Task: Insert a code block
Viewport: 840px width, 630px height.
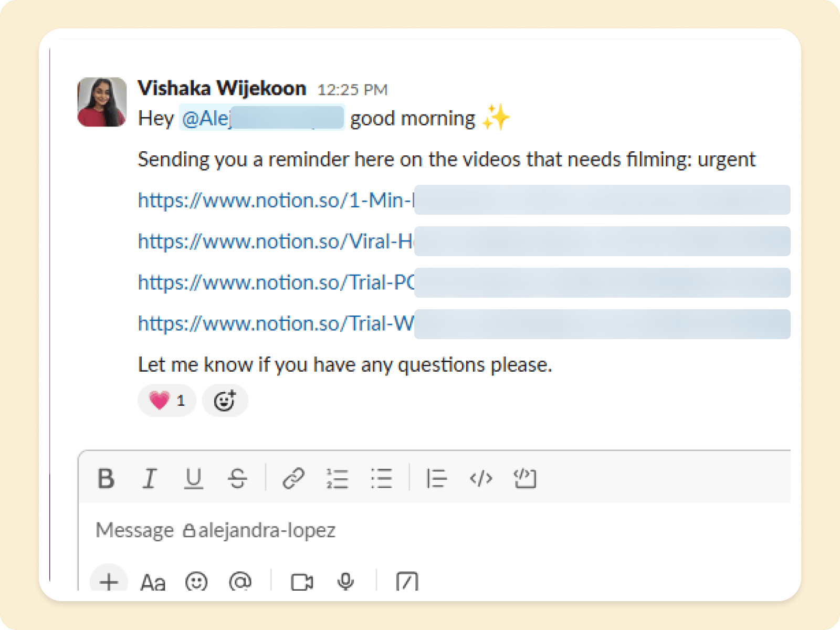Action: click(x=525, y=478)
